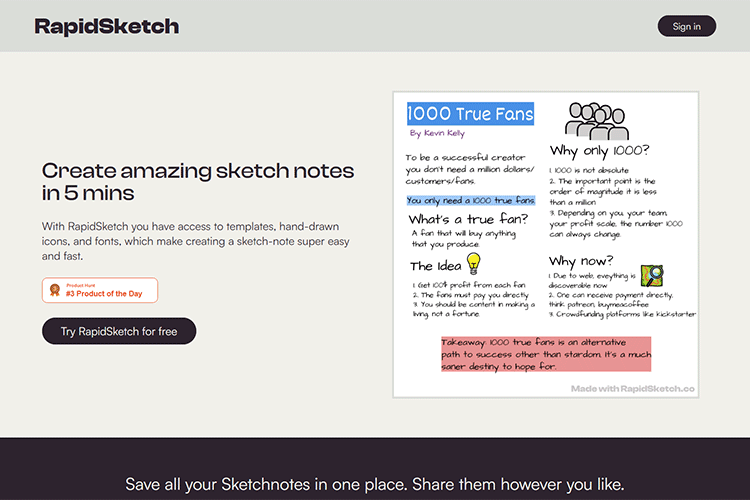The image size is (750, 500).
Task: Click the By Kevin Kelly author line
Action: (x=437, y=133)
